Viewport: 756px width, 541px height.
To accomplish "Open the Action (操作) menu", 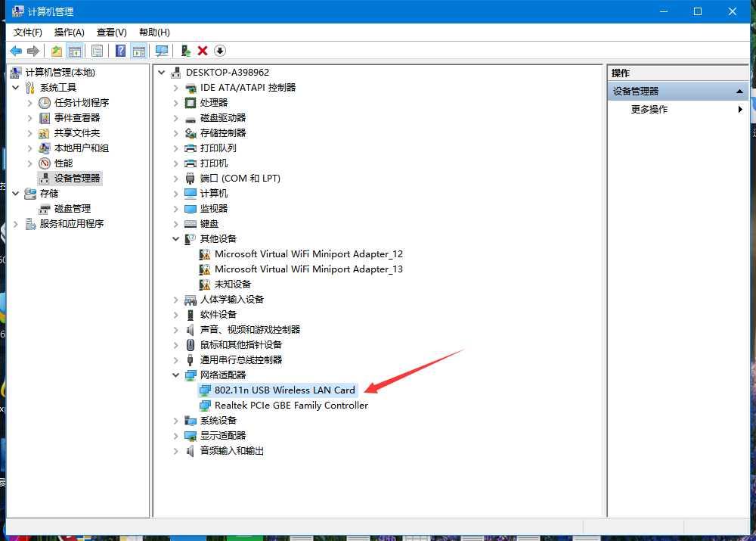I will click(x=70, y=33).
